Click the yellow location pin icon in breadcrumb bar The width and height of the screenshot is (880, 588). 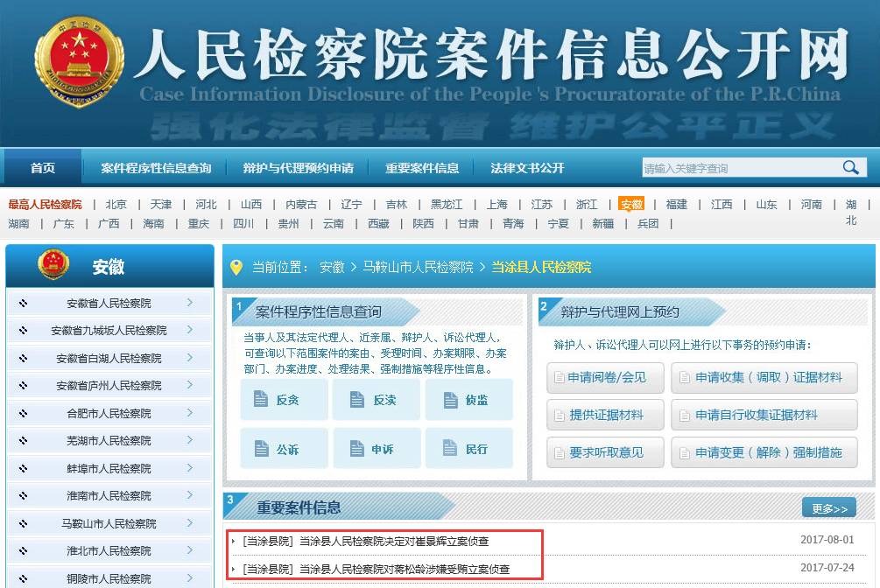click(235, 267)
